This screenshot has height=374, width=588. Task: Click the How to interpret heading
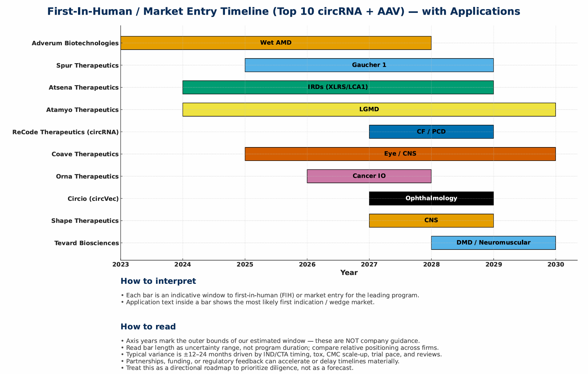[x=158, y=281]
